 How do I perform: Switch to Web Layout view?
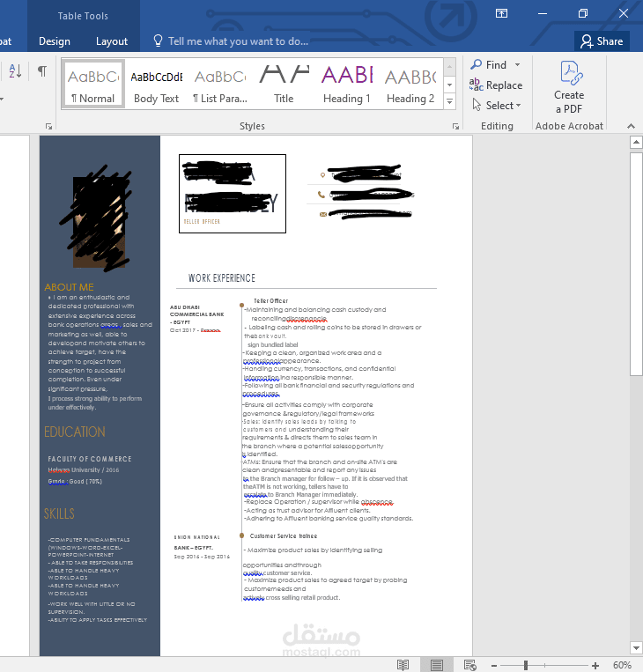pyautogui.click(x=469, y=665)
